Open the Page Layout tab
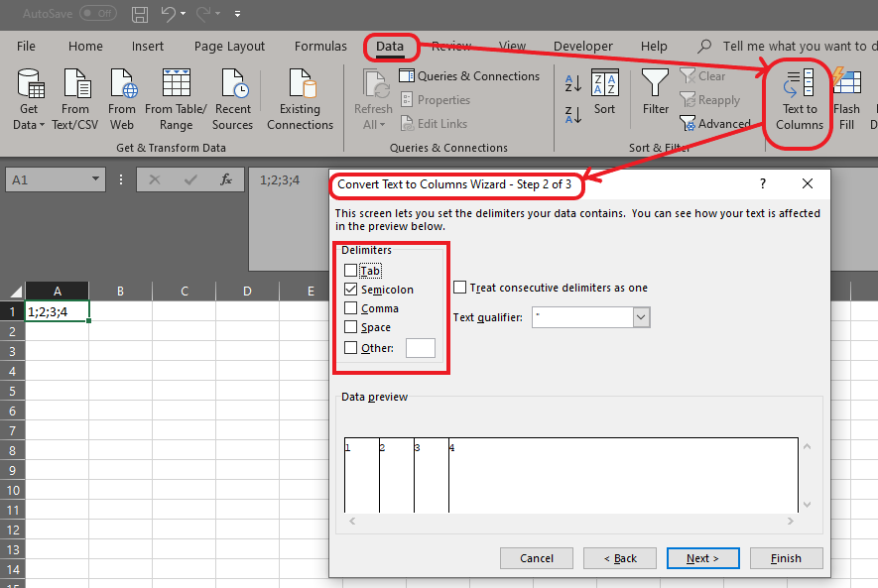The width and height of the screenshot is (878, 588). [229, 47]
